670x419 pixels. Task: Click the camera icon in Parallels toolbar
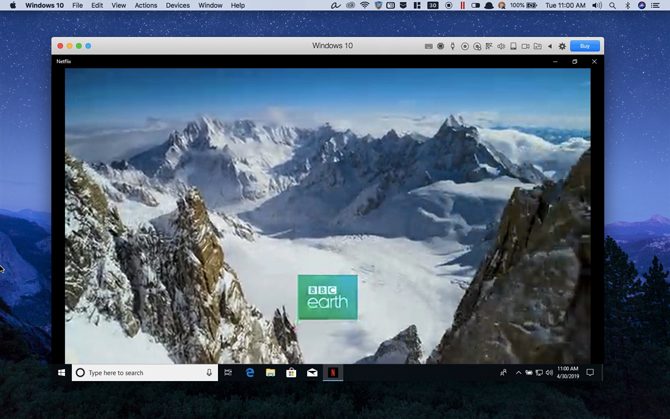[526, 46]
